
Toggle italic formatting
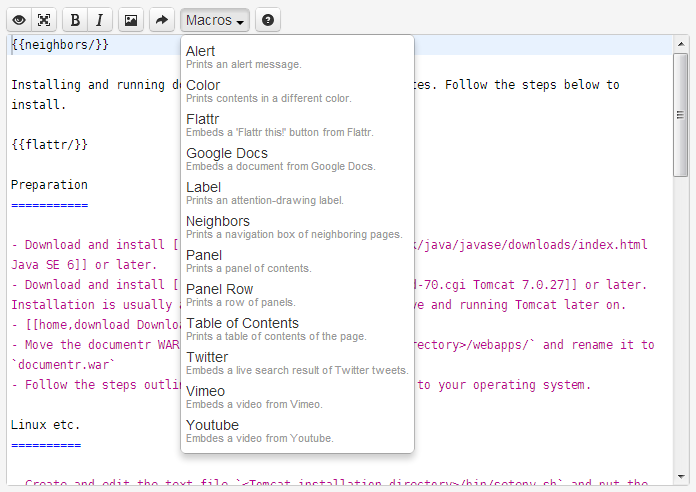(x=100, y=20)
